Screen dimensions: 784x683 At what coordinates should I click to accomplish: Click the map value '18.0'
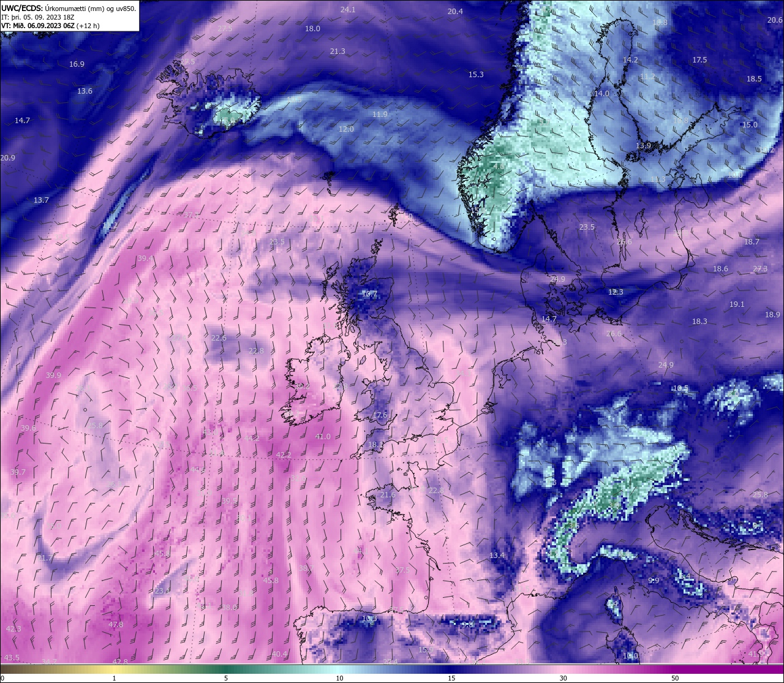[x=312, y=29]
